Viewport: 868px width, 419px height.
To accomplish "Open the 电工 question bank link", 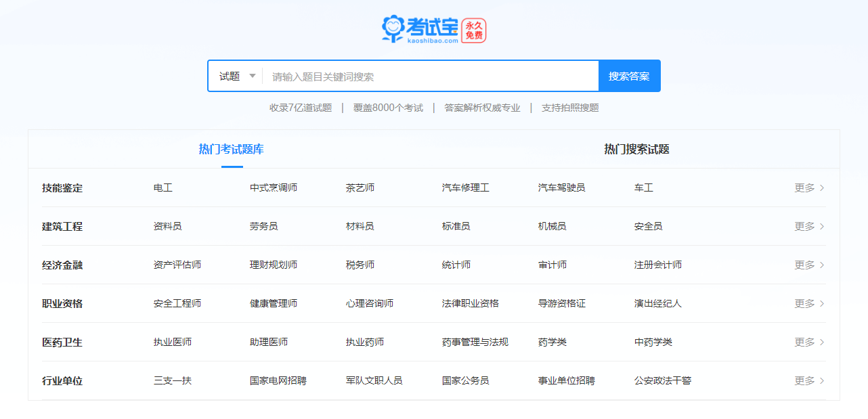I will pos(163,188).
